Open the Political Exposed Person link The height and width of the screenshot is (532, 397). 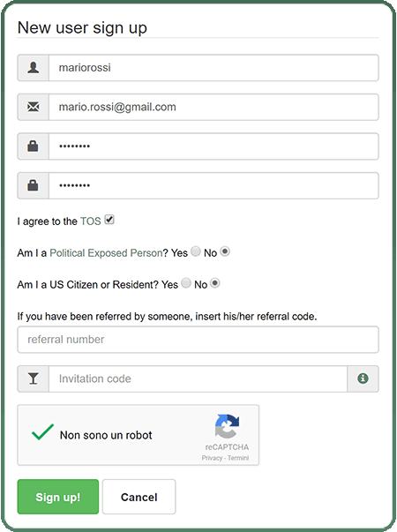click(106, 253)
